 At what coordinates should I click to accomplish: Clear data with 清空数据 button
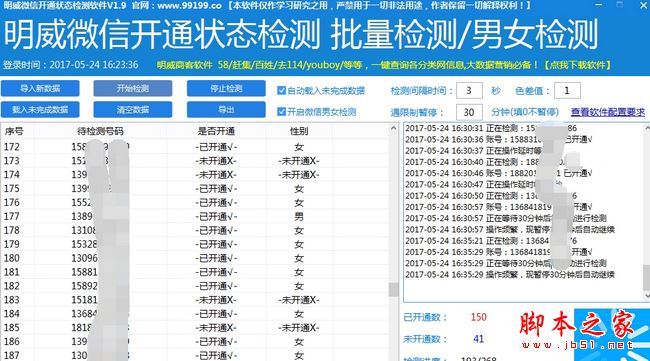(133, 110)
